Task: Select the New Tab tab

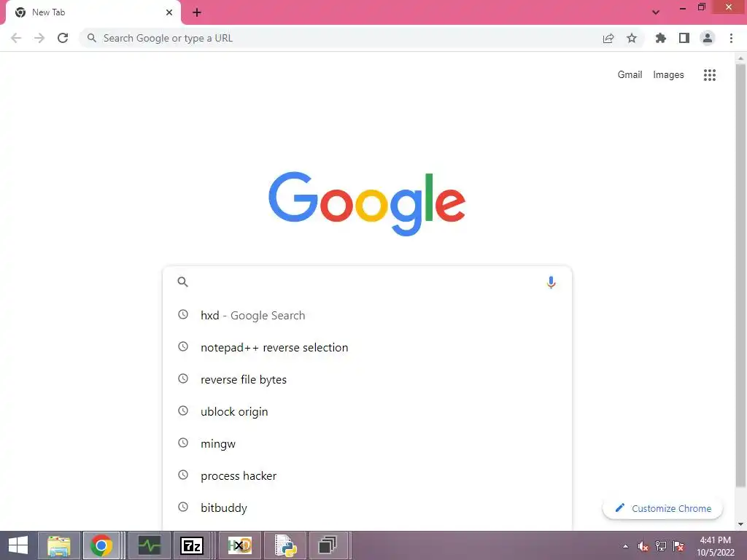Action: point(93,12)
